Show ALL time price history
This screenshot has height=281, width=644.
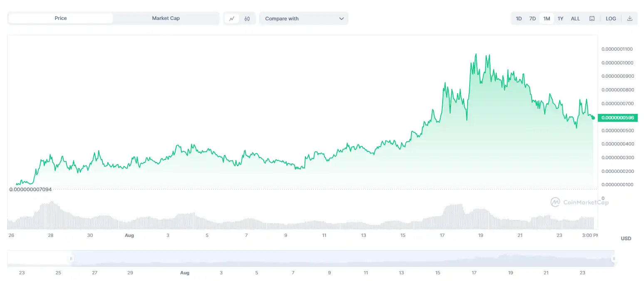point(575,19)
